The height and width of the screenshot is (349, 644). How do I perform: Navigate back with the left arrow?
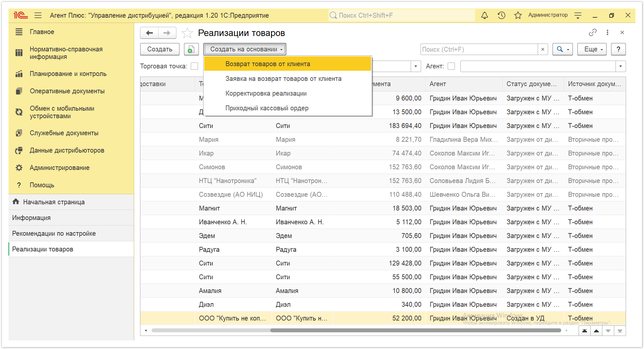click(150, 33)
